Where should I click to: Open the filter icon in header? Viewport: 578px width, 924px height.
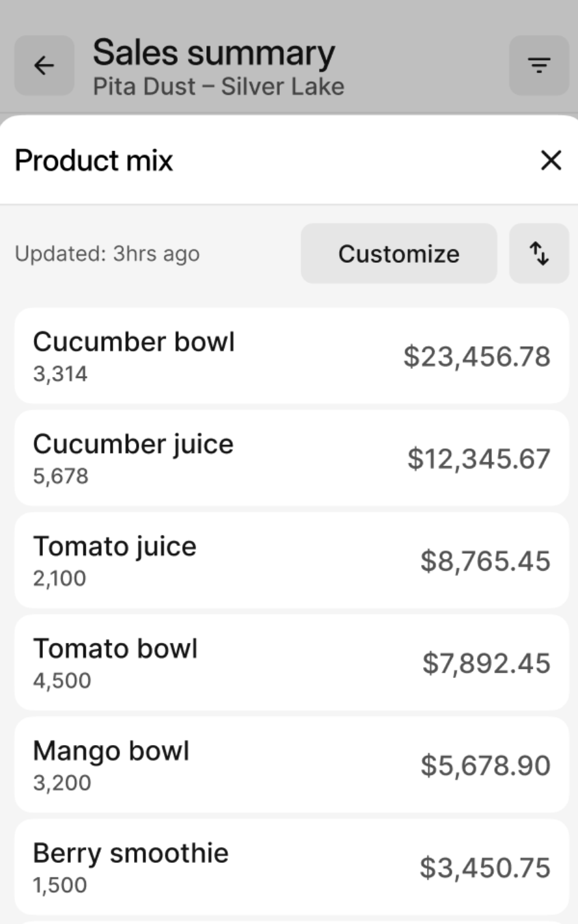[539, 66]
